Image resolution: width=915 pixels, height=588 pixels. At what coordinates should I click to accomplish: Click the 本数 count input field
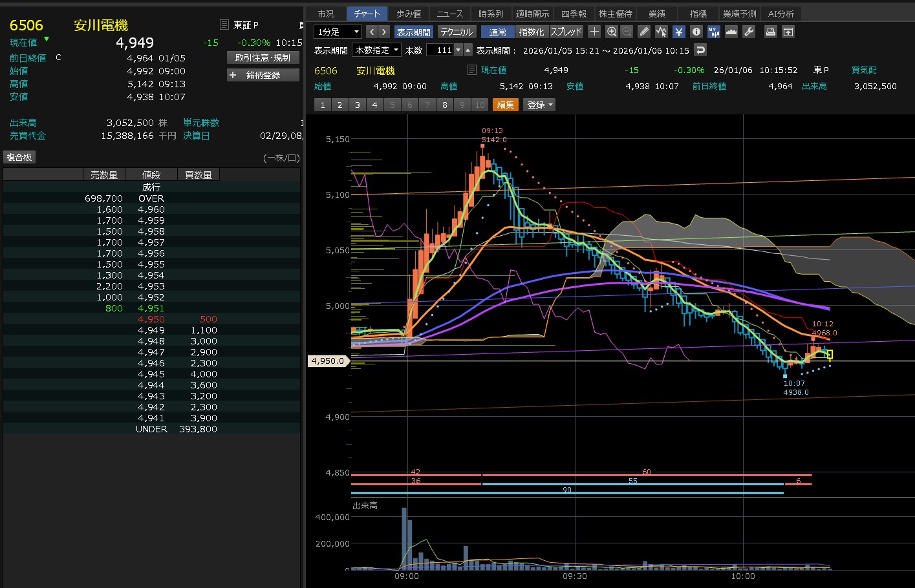point(440,50)
